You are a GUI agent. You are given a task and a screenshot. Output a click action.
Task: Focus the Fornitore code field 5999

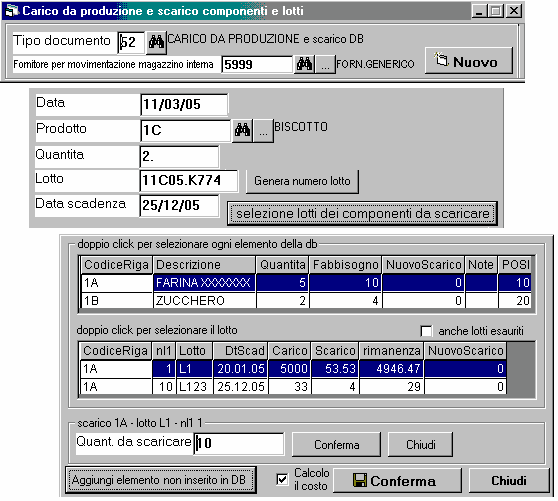click(257, 64)
